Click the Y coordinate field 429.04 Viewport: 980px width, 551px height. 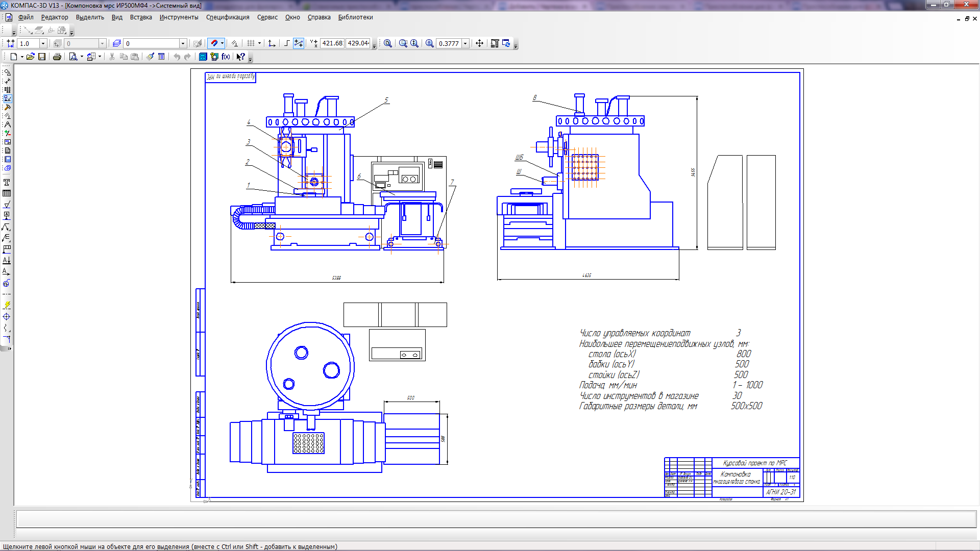point(358,43)
